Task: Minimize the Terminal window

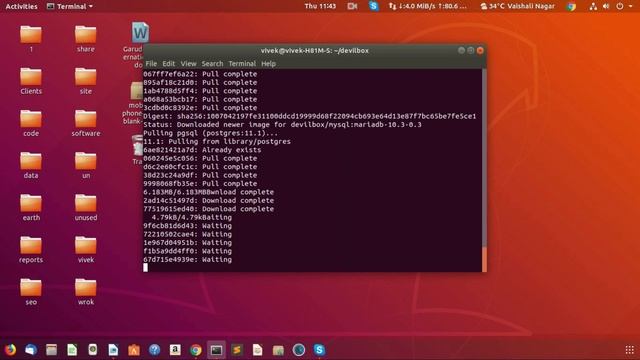Action: [x=461, y=50]
